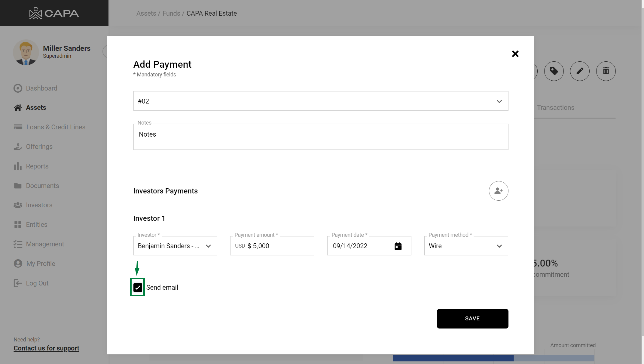This screenshot has width=644, height=364.
Task: Click into the Notes text field
Action: [x=321, y=137]
